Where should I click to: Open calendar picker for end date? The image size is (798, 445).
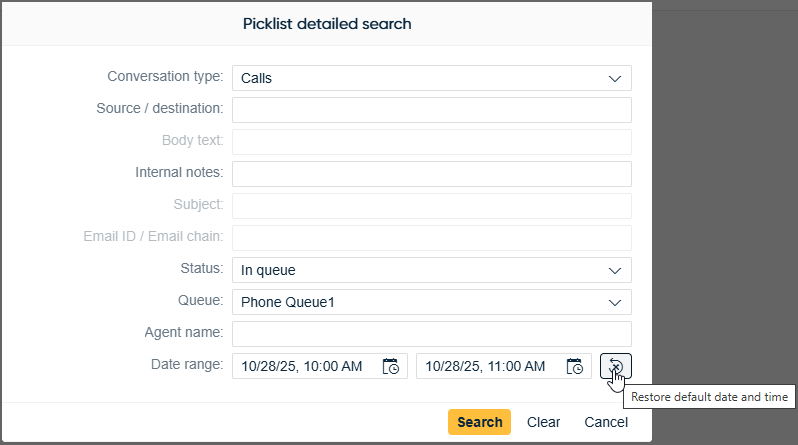pyautogui.click(x=575, y=366)
